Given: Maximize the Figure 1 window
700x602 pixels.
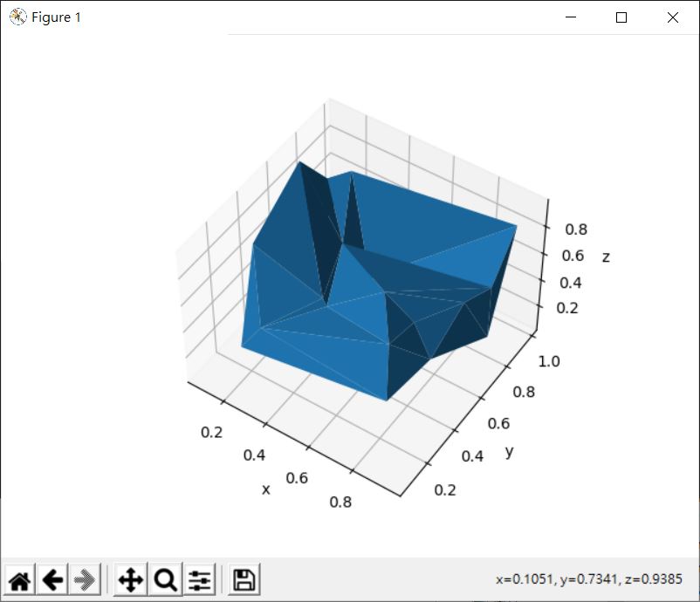Looking at the screenshot, I should click(621, 17).
